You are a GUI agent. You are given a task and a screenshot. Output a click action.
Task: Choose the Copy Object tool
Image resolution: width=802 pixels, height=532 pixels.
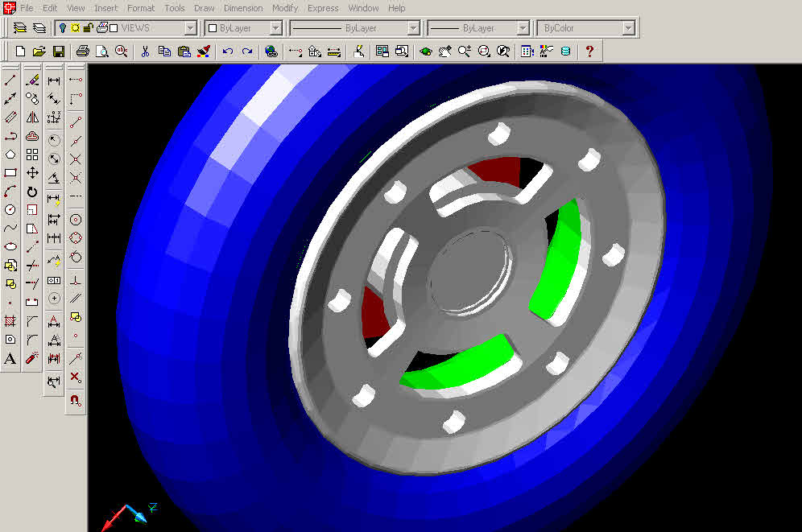(32, 99)
